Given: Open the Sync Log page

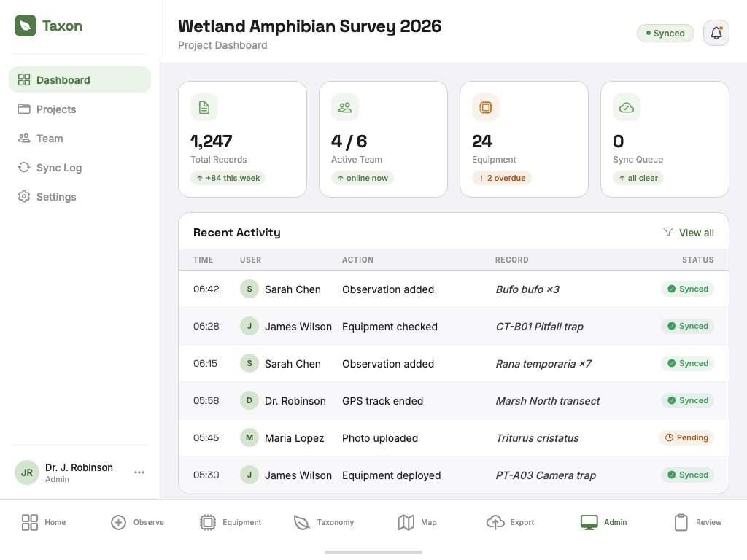Looking at the screenshot, I should [x=58, y=167].
